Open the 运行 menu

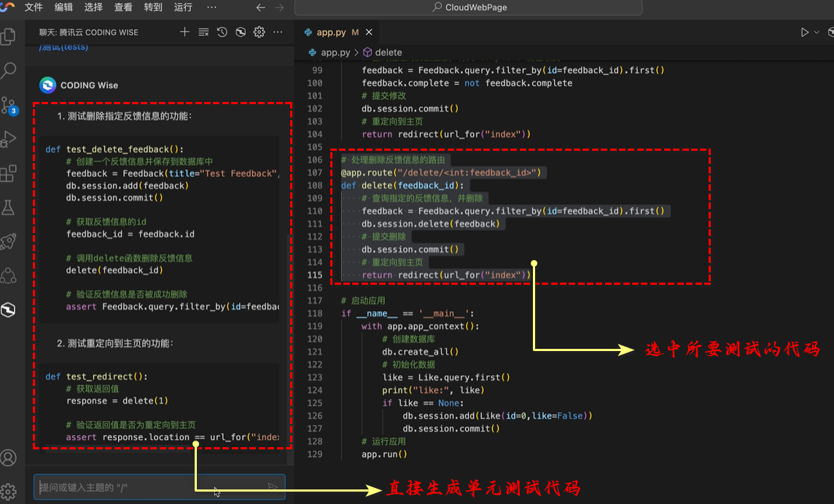(182, 7)
